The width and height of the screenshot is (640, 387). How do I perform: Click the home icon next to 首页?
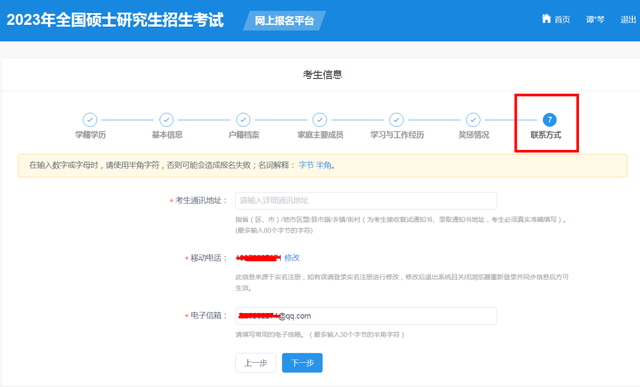(546, 18)
